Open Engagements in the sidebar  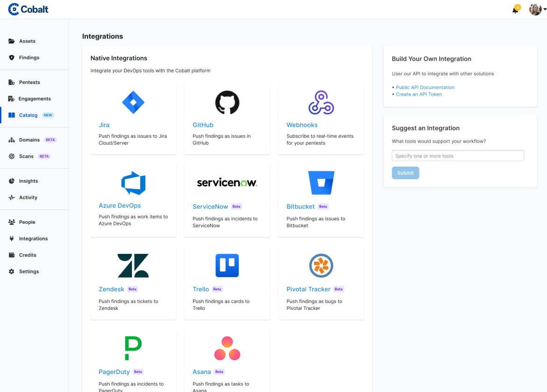[35, 98]
